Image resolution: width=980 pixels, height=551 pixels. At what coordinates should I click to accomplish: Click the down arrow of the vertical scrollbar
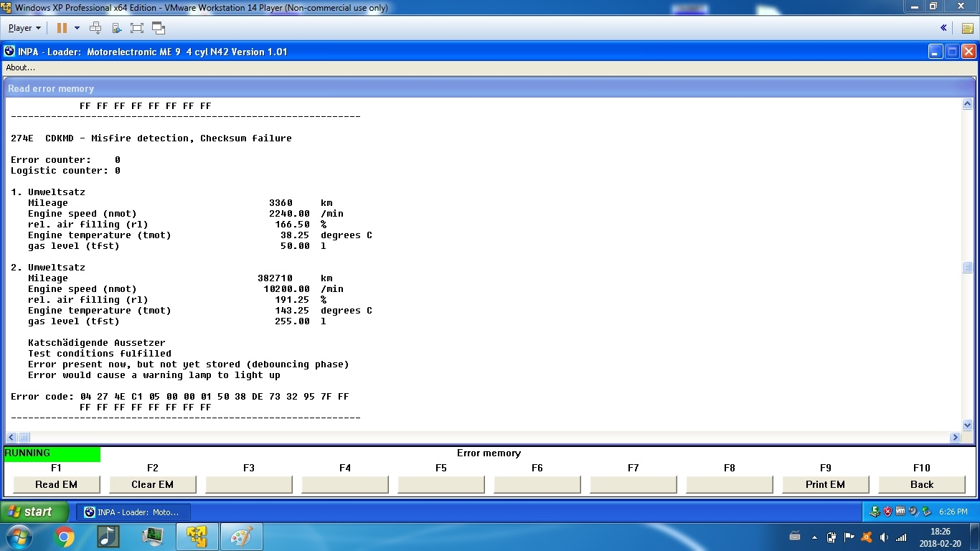[967, 425]
